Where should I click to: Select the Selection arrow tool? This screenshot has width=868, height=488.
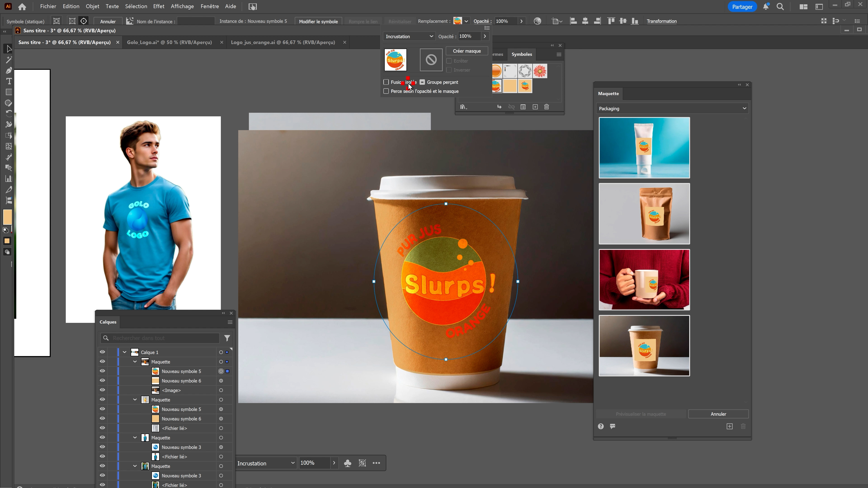coord(9,49)
